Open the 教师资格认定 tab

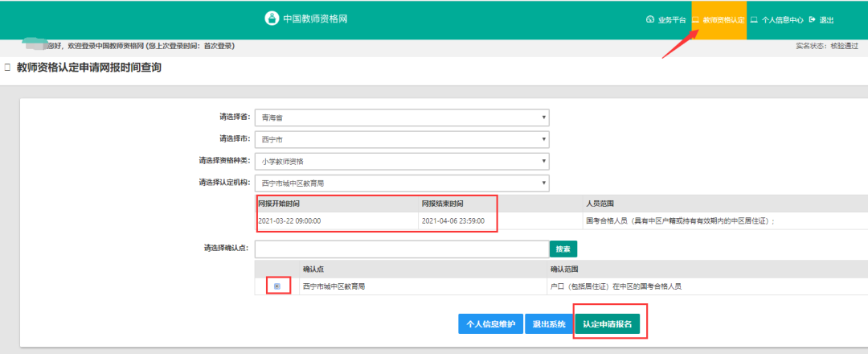719,20
